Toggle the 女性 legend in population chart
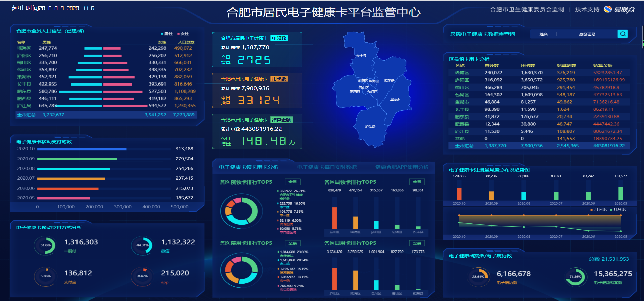 tap(183, 34)
